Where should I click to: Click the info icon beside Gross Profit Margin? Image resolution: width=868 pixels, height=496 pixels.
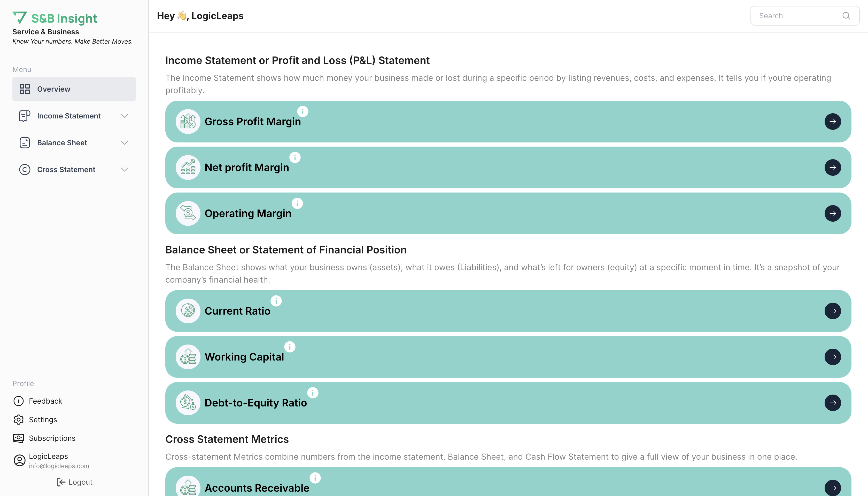click(x=303, y=111)
